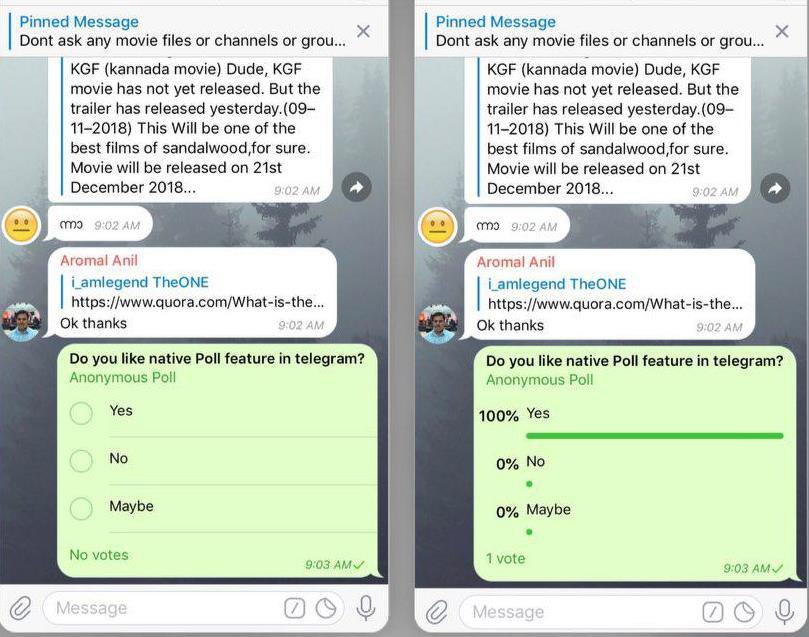Screen dimensions: 809x637
Task: Open bot commands slash icon in right chat
Action: [713, 612]
